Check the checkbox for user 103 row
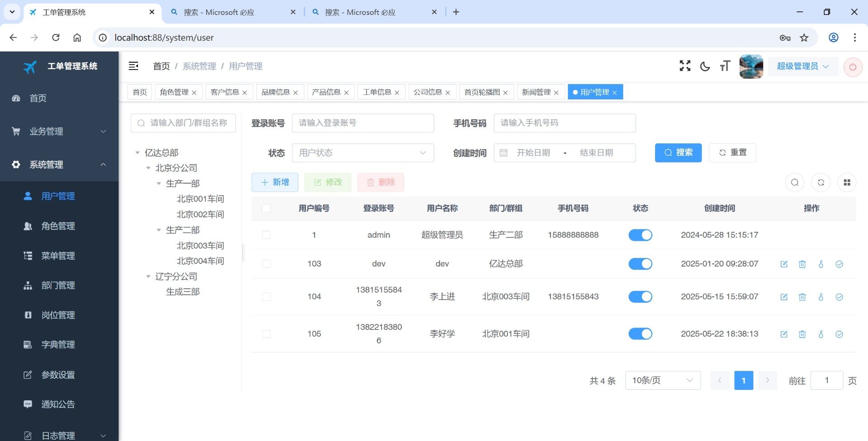This screenshot has width=868, height=441. point(266,264)
